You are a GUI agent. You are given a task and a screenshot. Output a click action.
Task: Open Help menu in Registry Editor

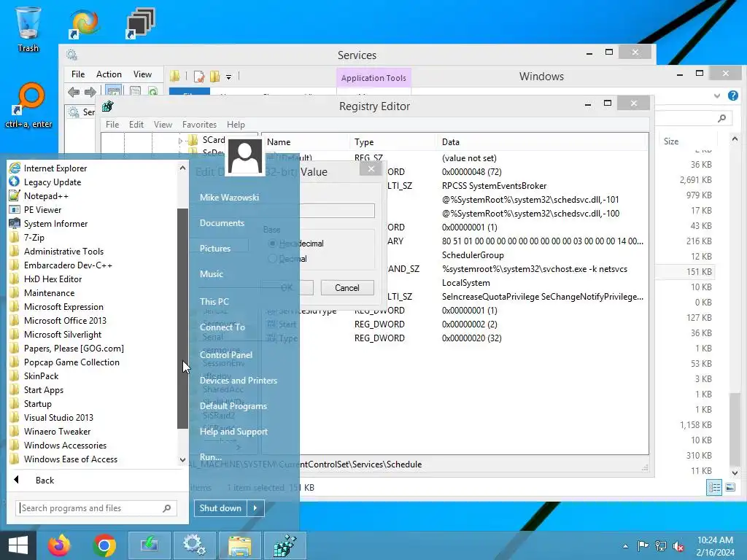(236, 124)
